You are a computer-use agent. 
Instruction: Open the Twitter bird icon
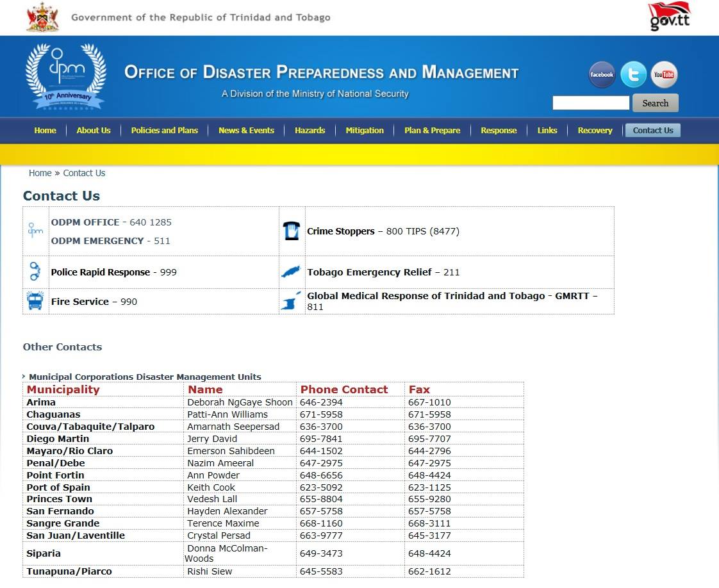click(633, 75)
